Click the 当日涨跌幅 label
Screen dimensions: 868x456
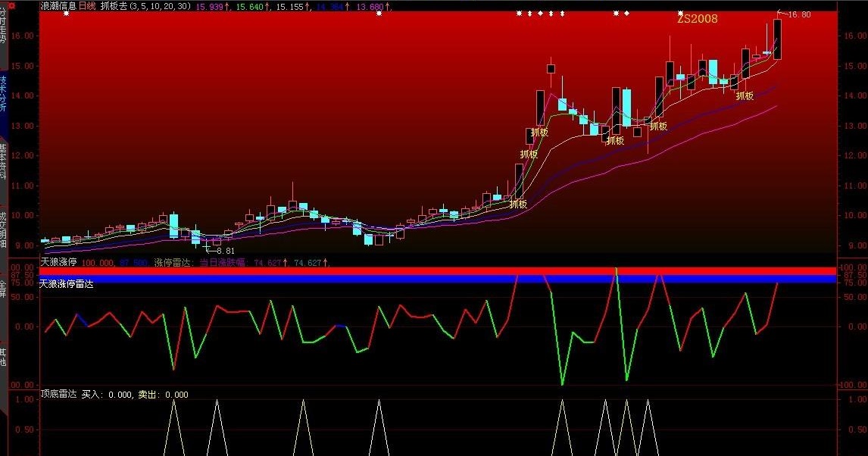click(222, 262)
